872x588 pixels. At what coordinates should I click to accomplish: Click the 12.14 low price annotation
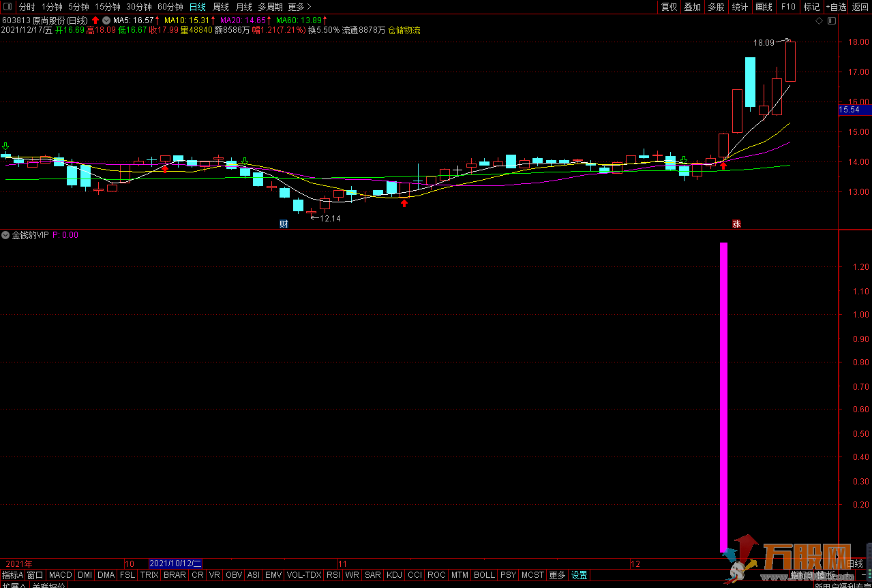point(325,218)
